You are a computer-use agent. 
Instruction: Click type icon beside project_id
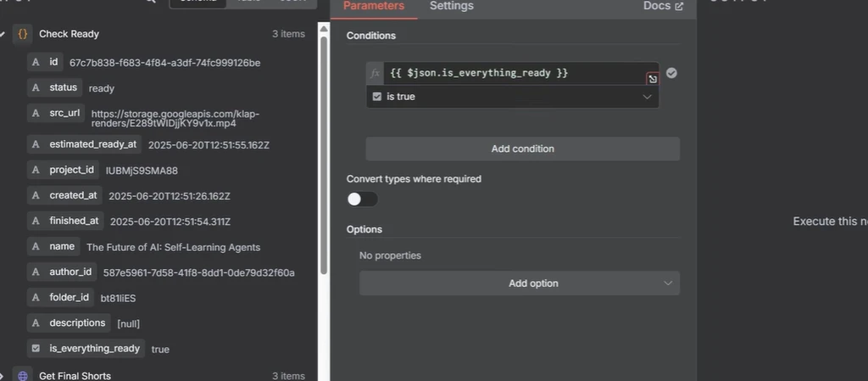36,170
